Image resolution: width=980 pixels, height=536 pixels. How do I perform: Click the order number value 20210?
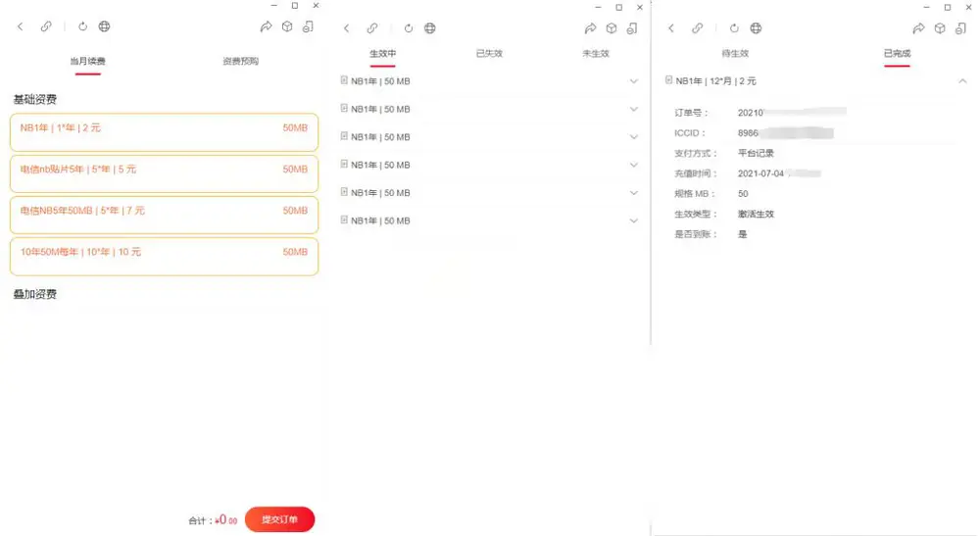tap(751, 113)
